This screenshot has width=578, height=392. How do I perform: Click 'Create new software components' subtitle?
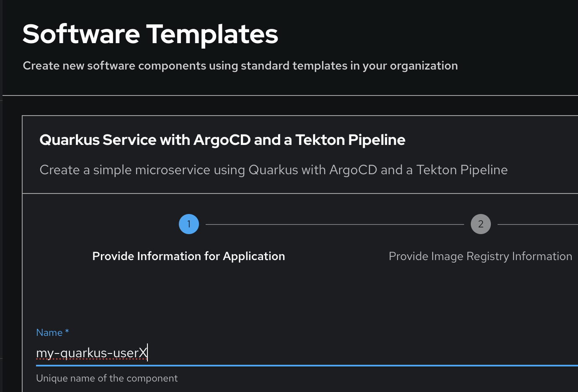point(240,66)
